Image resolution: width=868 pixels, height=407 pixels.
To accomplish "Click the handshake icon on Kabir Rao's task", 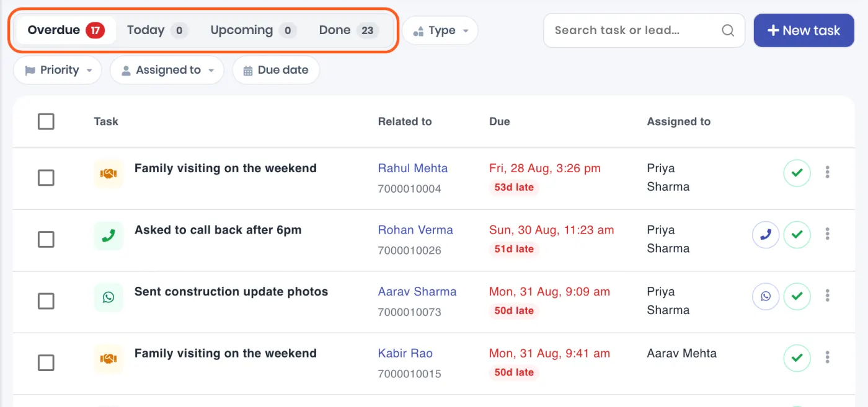I will point(108,359).
